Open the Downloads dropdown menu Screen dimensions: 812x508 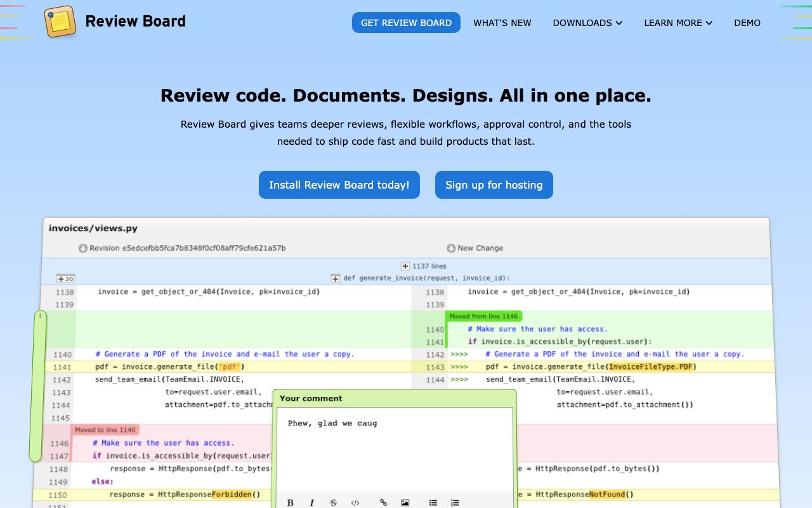pos(587,22)
